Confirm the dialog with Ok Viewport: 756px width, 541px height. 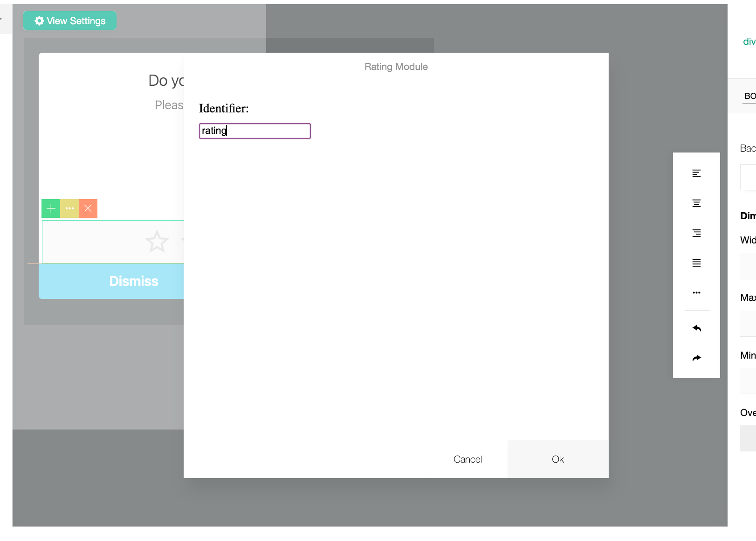coord(557,459)
